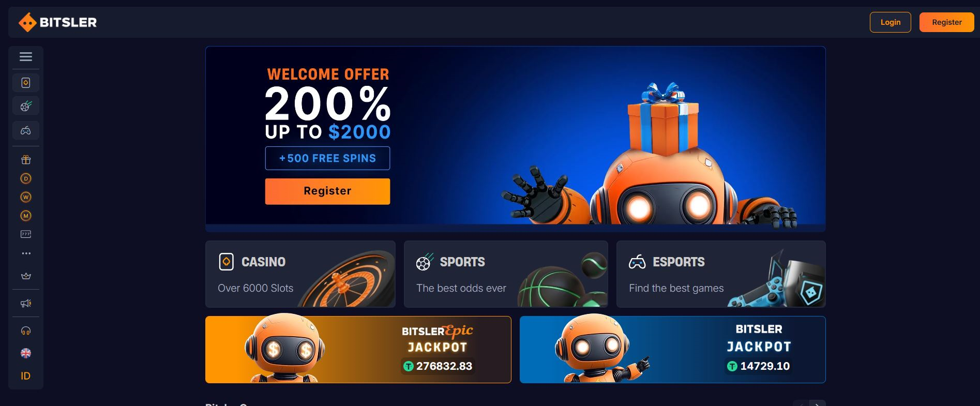
Task: Open the 777 slots icon in sidebar
Action: tap(26, 234)
